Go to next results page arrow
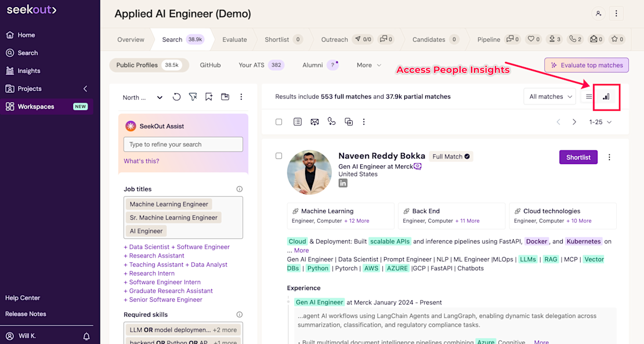 [574, 122]
